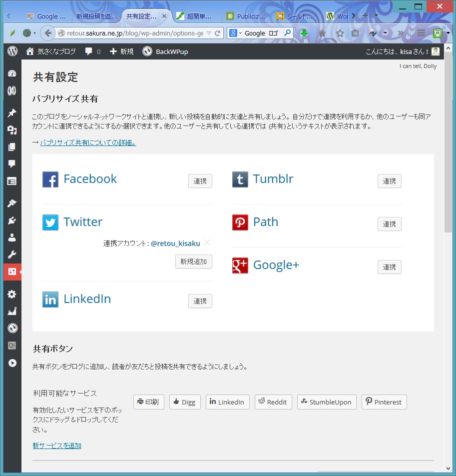Open Pages icon in the sidebar
The width and height of the screenshot is (456, 476).
pyautogui.click(x=12, y=147)
